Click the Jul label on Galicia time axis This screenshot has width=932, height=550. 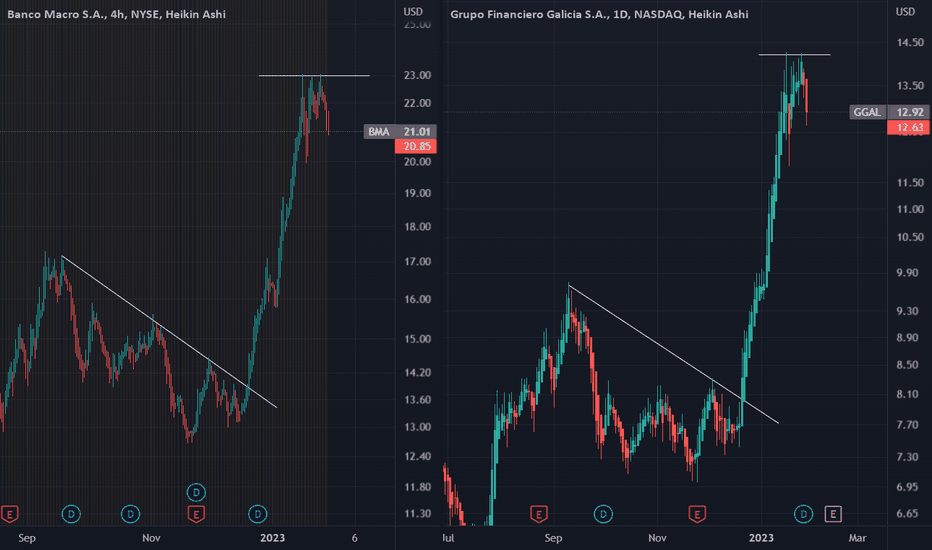pos(448,538)
